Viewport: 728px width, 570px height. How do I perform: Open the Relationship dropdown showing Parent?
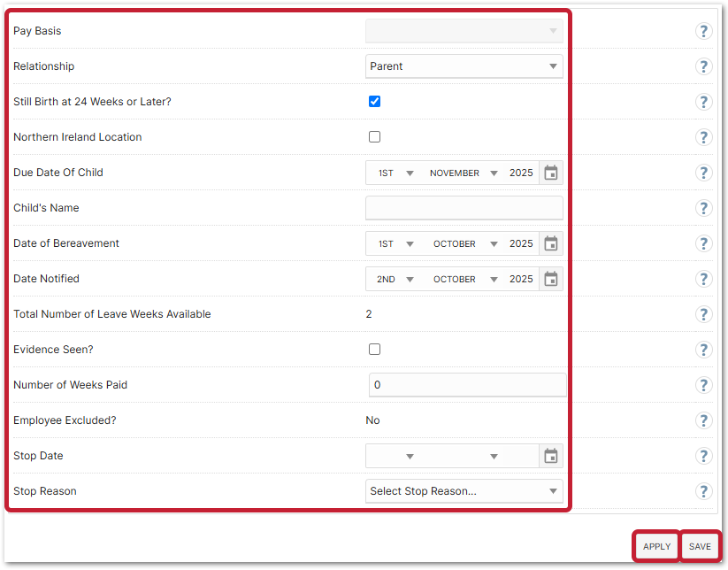pyautogui.click(x=464, y=66)
